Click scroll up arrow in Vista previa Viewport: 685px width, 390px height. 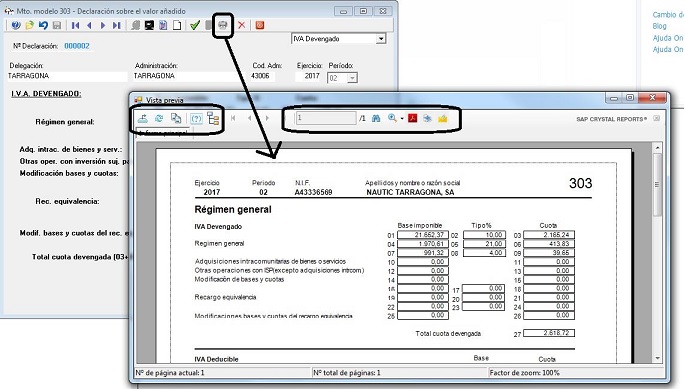click(x=657, y=148)
